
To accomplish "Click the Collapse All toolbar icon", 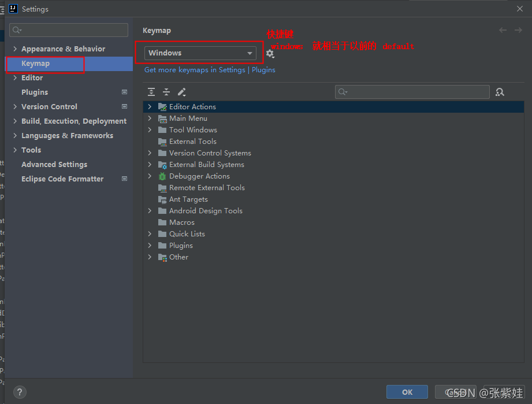I will point(166,92).
